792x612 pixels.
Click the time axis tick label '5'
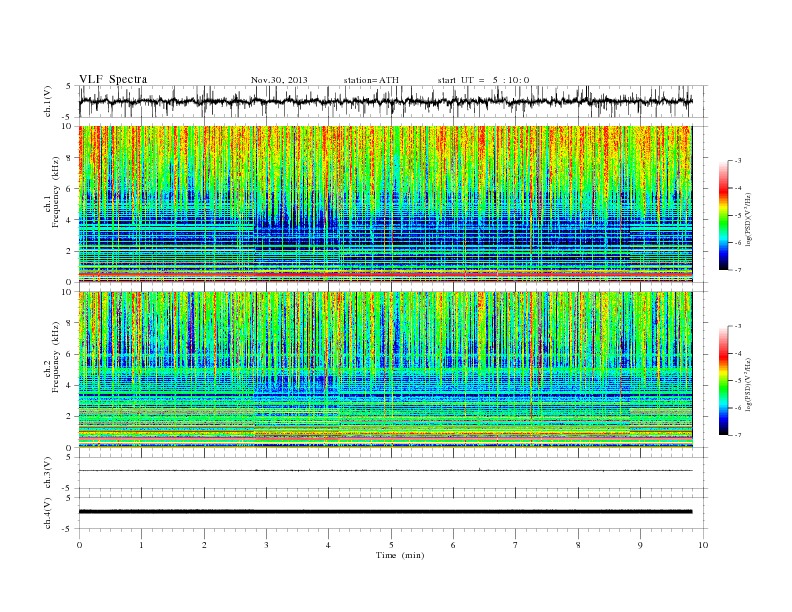point(391,545)
